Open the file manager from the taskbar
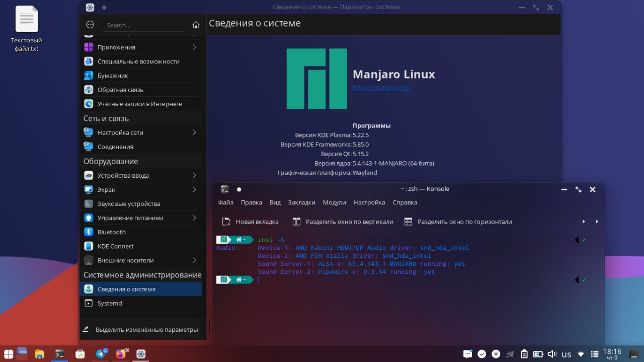This screenshot has height=362, width=644. pyautogui.click(x=39, y=354)
